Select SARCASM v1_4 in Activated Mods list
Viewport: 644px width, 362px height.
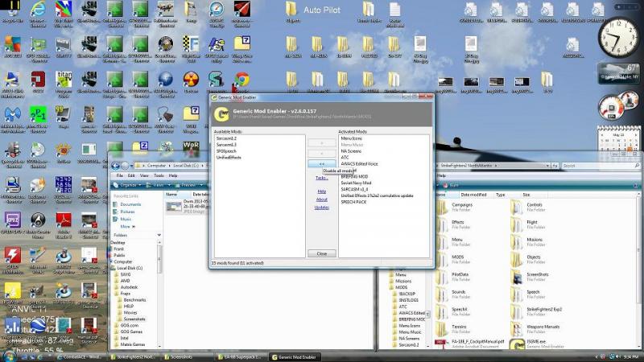pos(354,189)
